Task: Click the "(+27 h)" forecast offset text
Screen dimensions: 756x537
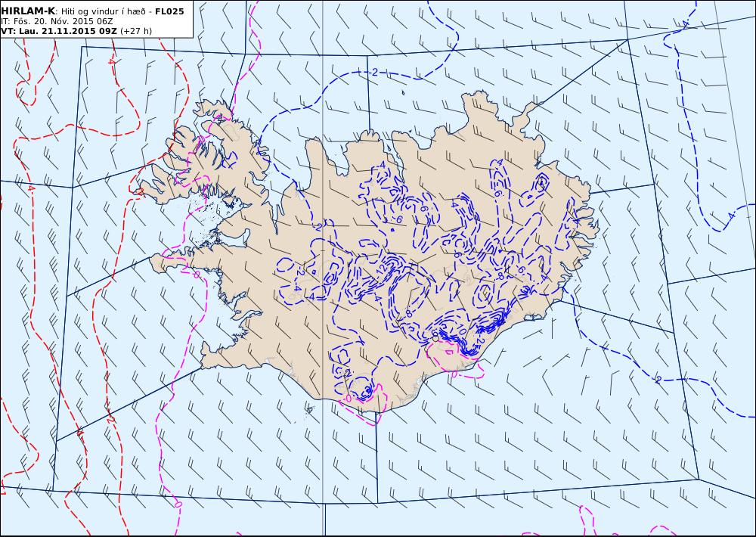Action: click(136, 31)
